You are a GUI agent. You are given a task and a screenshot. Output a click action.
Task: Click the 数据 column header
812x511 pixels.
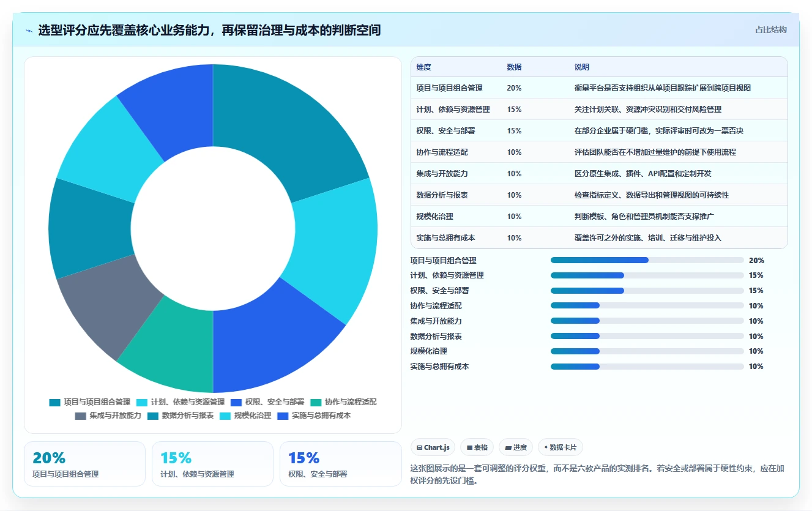coord(514,67)
